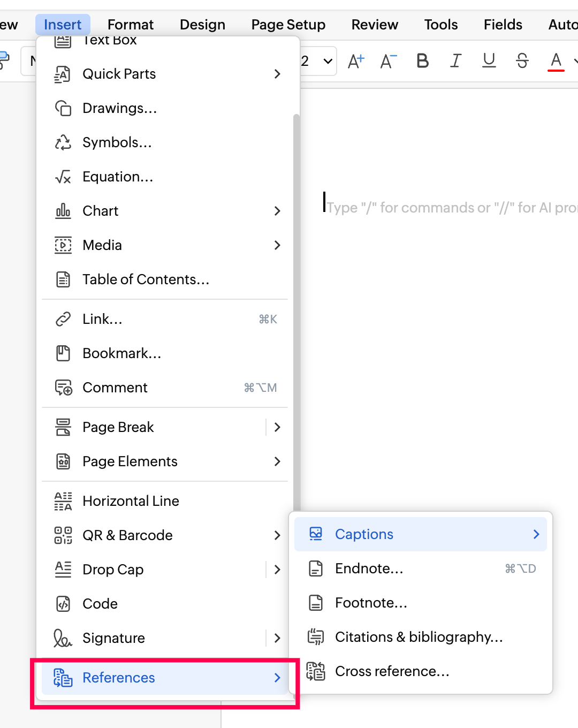Click the QR & Barcode icon
Viewport: 578px width, 728px height.
(x=63, y=535)
